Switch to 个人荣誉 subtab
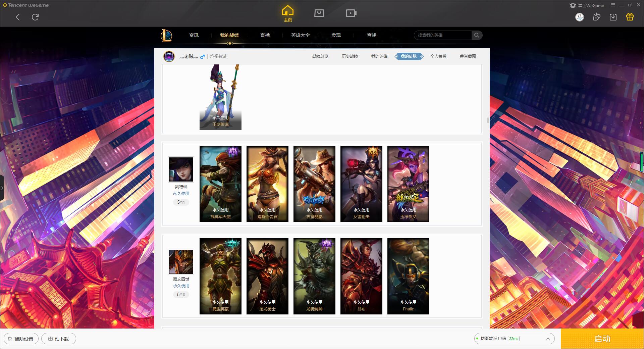The height and width of the screenshot is (349, 644). [438, 56]
